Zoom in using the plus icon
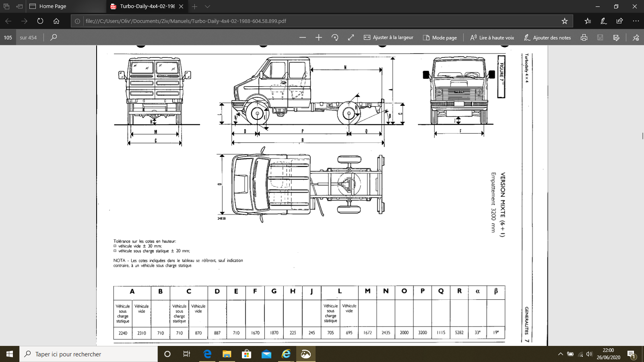The width and height of the screenshot is (644, 362). point(319,37)
